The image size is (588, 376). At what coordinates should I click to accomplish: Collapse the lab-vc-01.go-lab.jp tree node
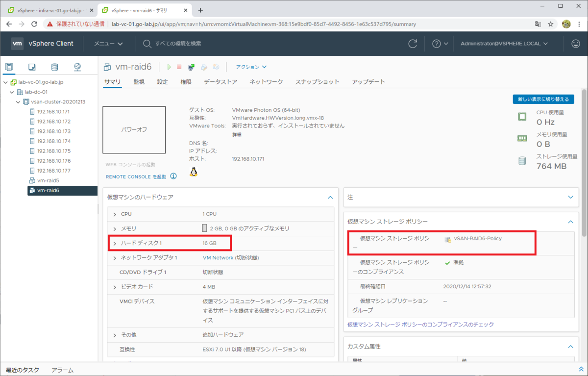[x=5, y=82]
